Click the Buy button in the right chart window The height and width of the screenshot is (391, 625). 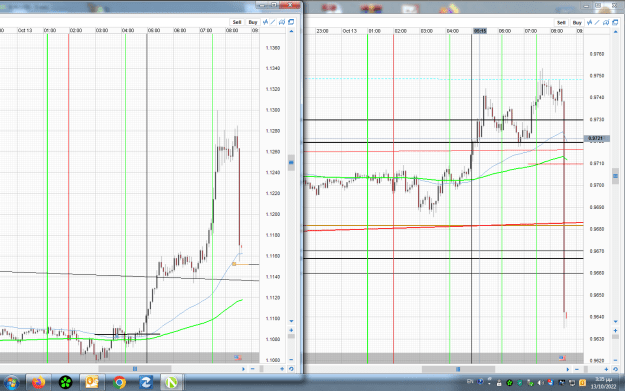coord(577,23)
